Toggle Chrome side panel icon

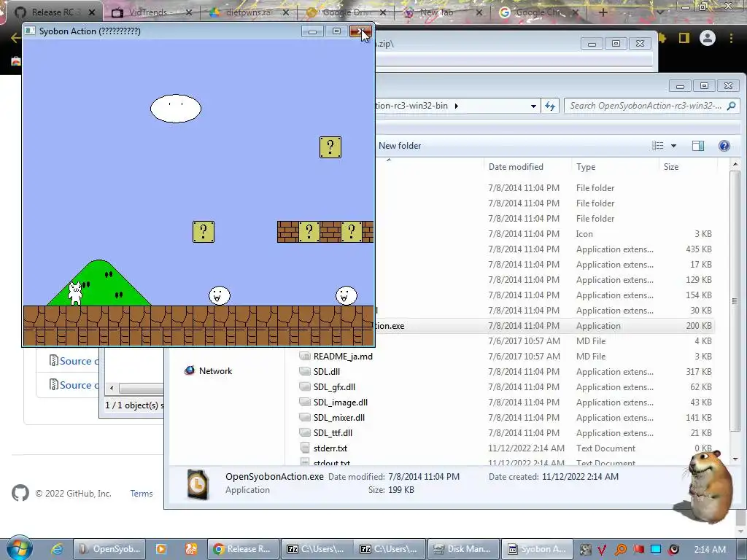(684, 38)
